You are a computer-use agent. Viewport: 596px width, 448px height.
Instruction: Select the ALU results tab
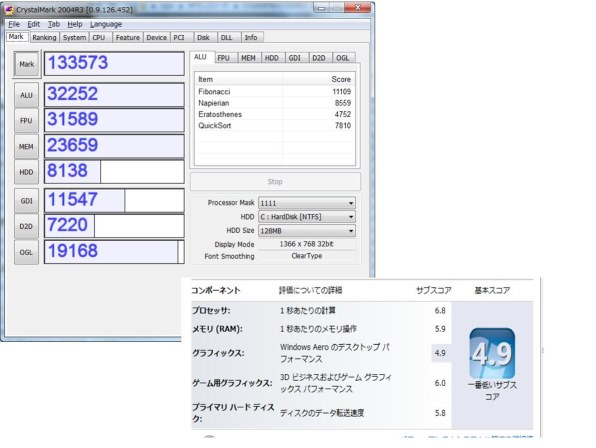pyautogui.click(x=201, y=57)
